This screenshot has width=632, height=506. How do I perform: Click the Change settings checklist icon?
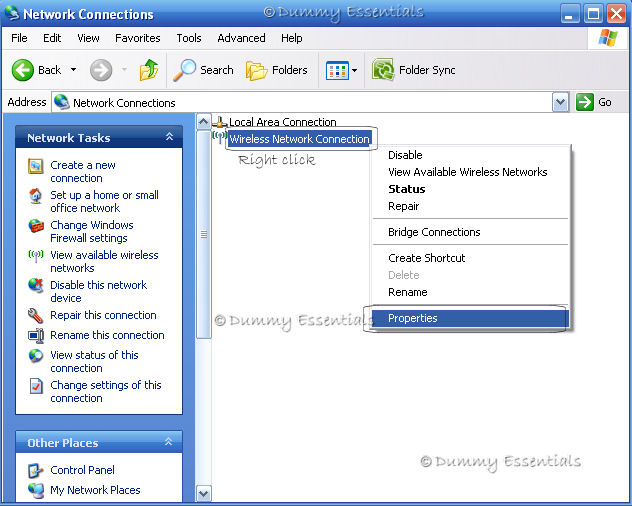coord(36,386)
